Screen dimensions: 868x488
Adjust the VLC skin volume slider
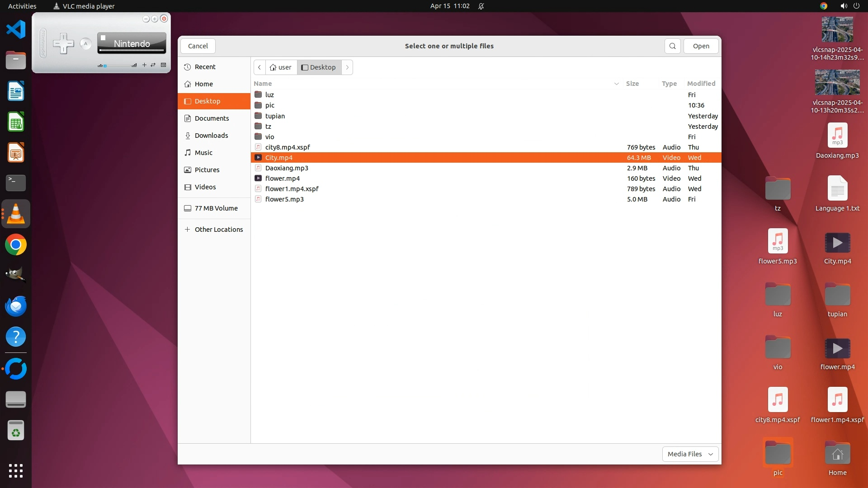(117, 66)
